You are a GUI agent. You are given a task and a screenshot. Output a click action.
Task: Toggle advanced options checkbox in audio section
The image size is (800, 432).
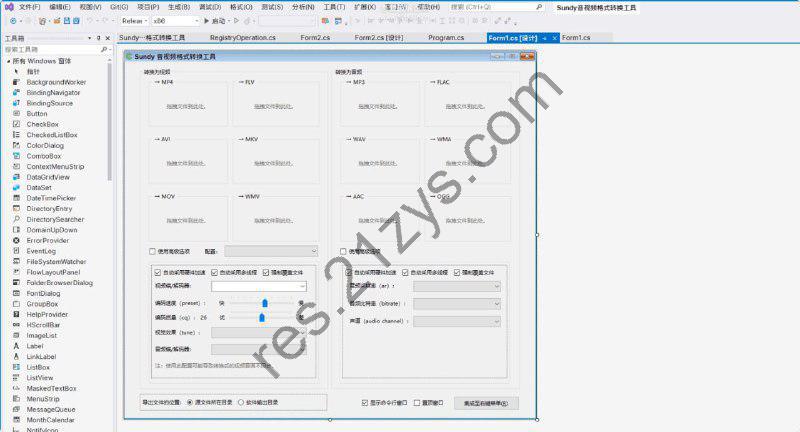[343, 251]
